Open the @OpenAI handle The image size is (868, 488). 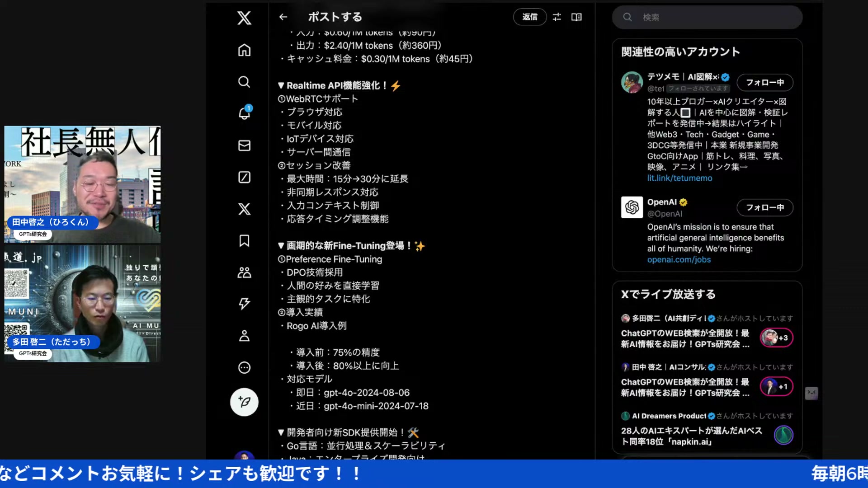(x=665, y=214)
